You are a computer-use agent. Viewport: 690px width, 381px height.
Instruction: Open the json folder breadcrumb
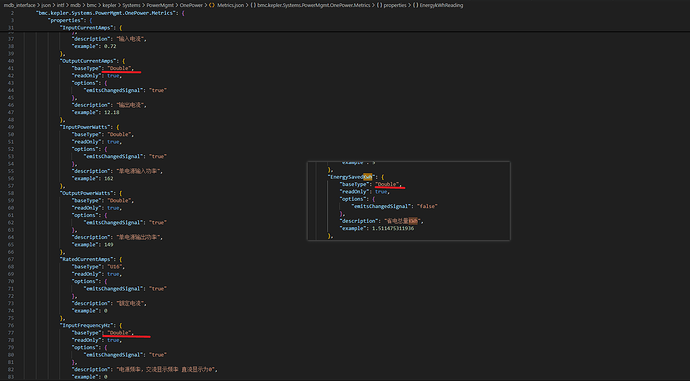[46, 5]
